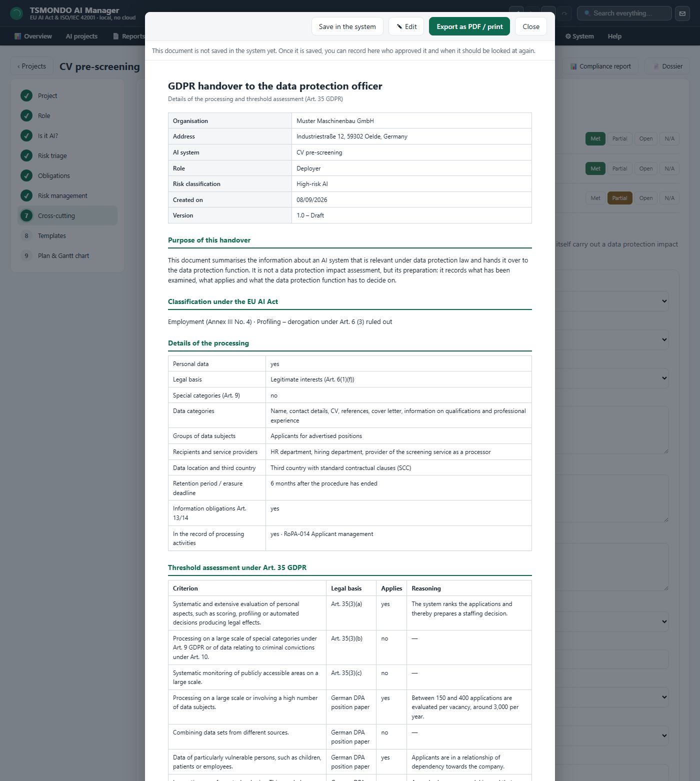This screenshot has width=700, height=781.
Task: Open the Overview menu item
Action: (x=33, y=36)
